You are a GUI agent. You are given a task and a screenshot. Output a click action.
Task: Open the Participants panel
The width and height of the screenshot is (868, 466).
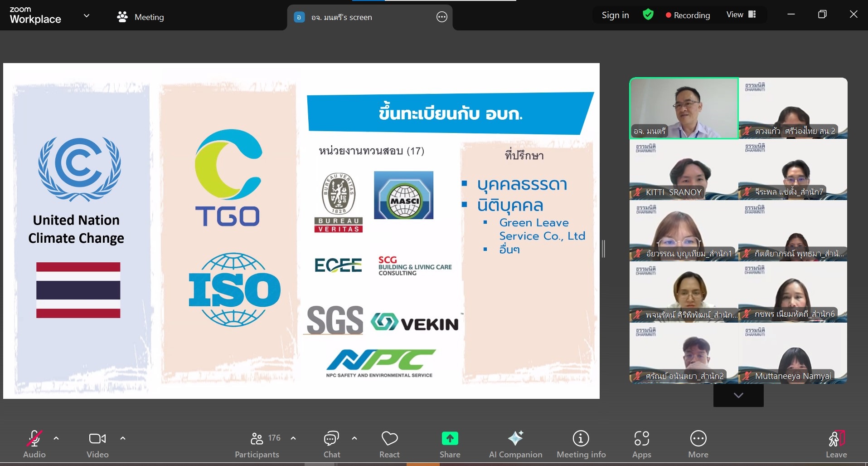[257, 444]
